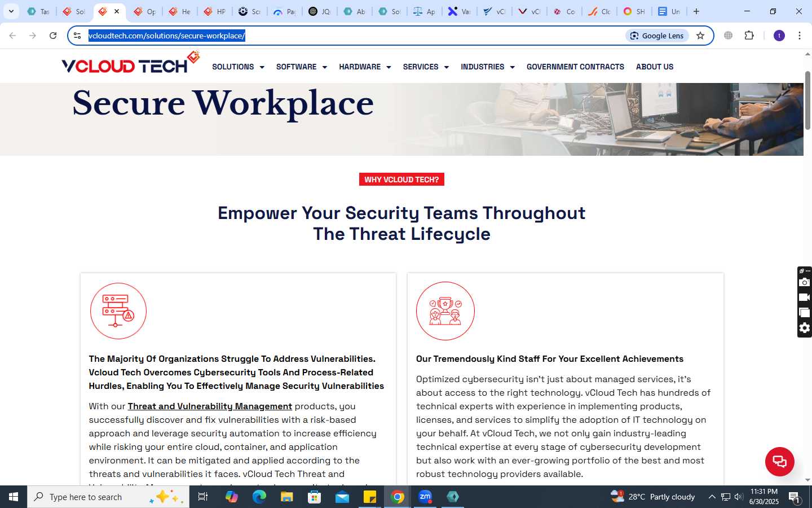Open the Chrome three-dot menu

(800, 36)
